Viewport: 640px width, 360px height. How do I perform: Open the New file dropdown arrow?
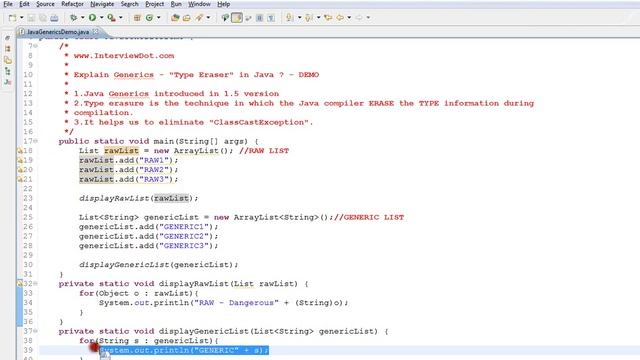22,18
